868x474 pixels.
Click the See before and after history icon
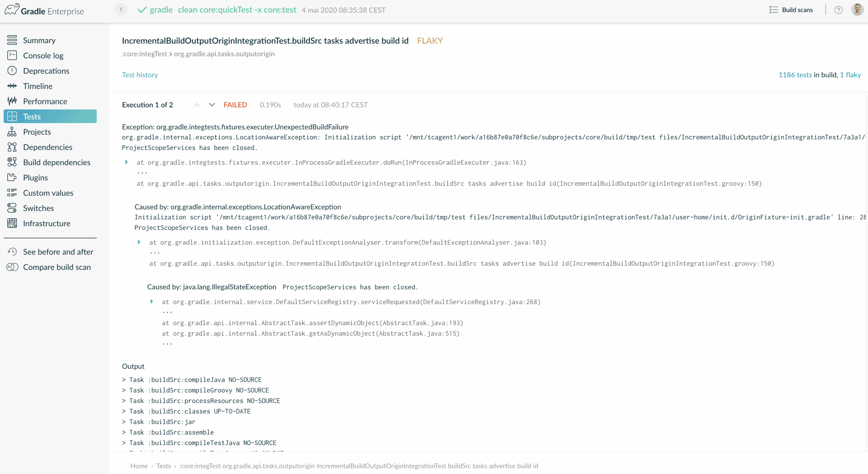[x=12, y=252]
